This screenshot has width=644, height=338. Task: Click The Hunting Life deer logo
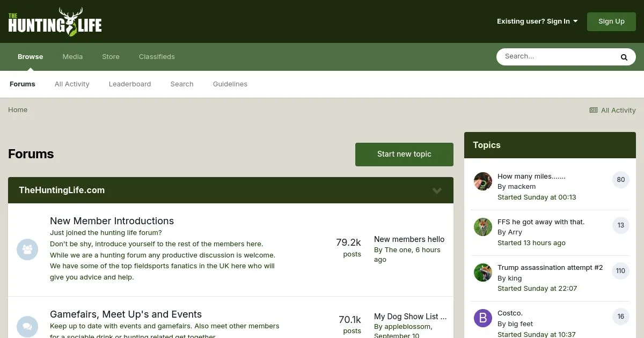click(x=55, y=21)
